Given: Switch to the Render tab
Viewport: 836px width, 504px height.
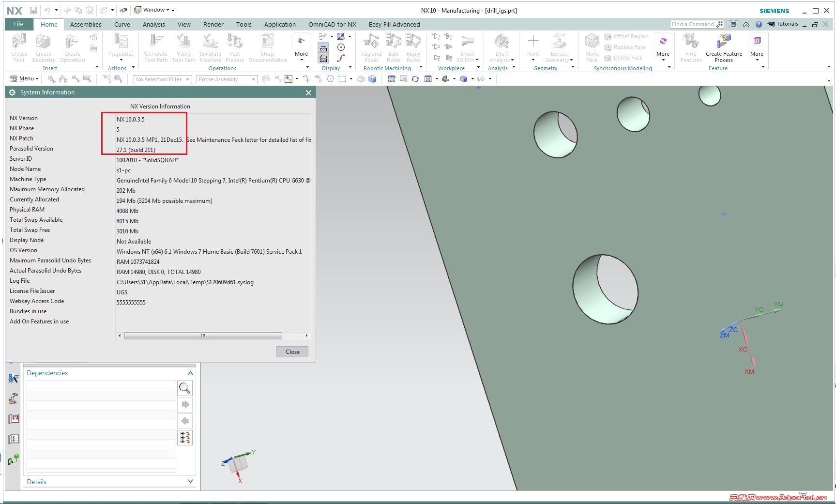Looking at the screenshot, I should 213,24.
